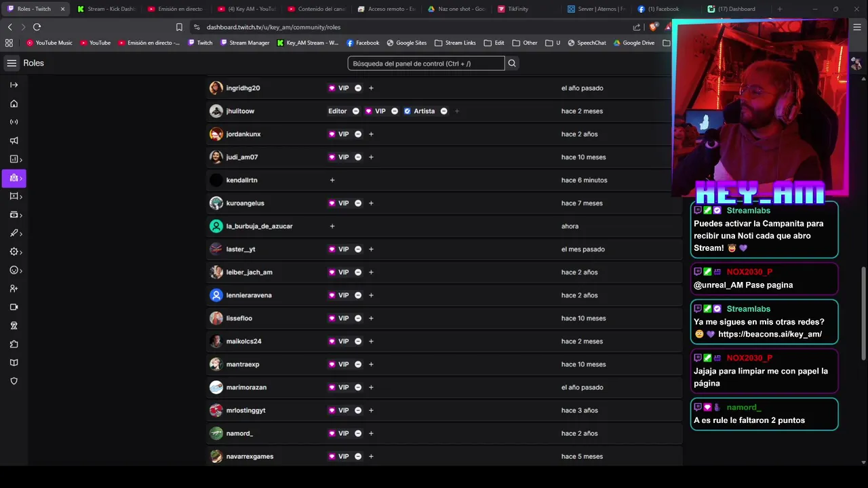Image resolution: width=868 pixels, height=488 pixels.
Task: Open jhulitoow user profile link
Action: 240,111
